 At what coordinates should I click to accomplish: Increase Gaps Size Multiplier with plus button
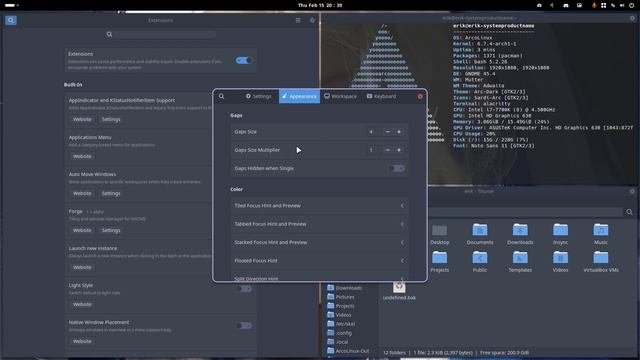(399, 150)
